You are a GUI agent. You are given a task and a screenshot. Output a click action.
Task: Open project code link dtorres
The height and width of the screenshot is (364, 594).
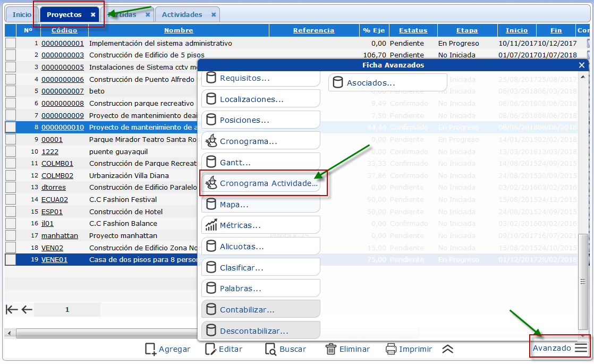pyautogui.click(x=54, y=187)
